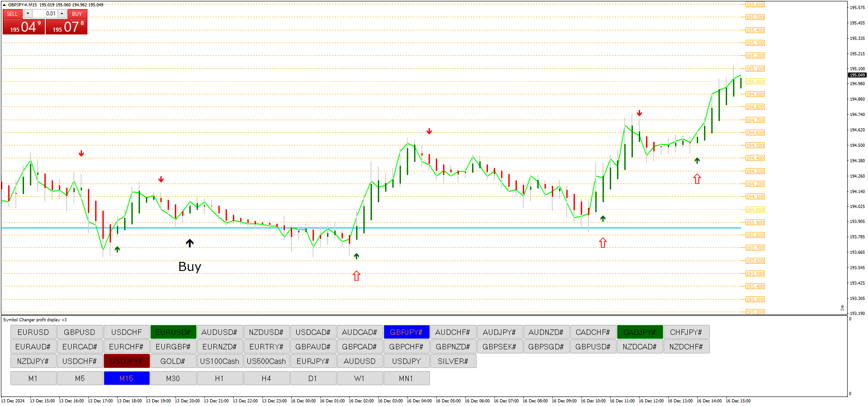Switch to the highlighted EURUSD# green symbol
Image resolution: width=868 pixels, height=406 pixels.
pyautogui.click(x=173, y=332)
